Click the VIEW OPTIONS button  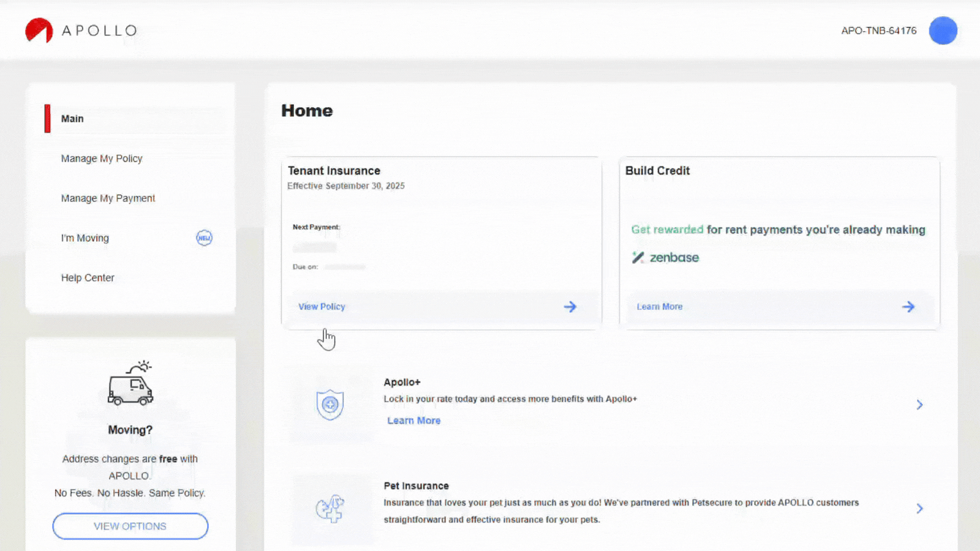click(x=130, y=527)
